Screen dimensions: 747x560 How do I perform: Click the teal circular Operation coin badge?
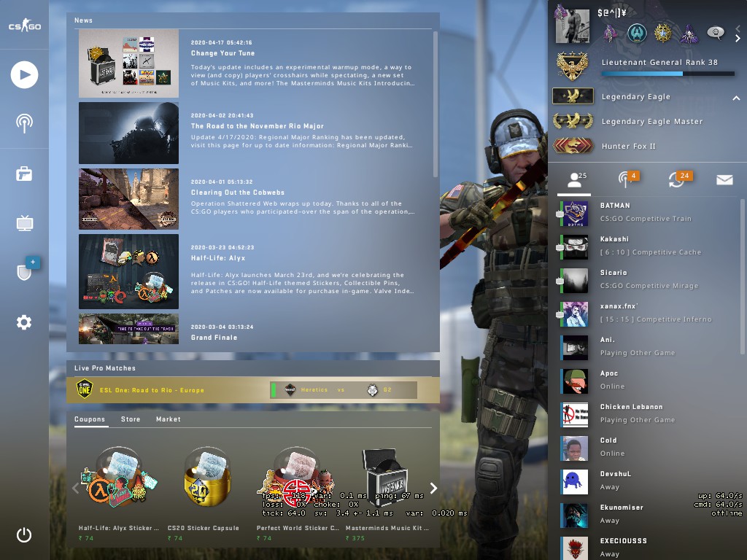[x=636, y=34]
